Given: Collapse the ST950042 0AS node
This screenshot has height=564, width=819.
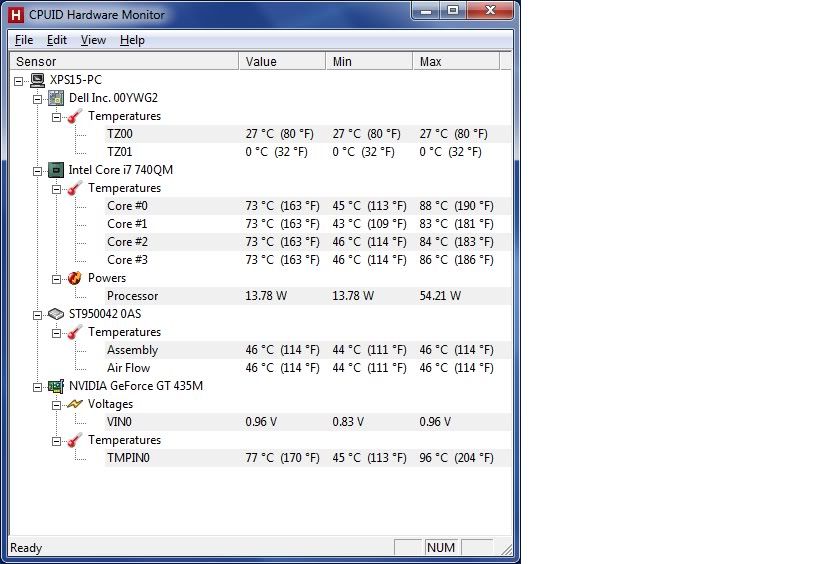Looking at the screenshot, I should click(x=38, y=315).
